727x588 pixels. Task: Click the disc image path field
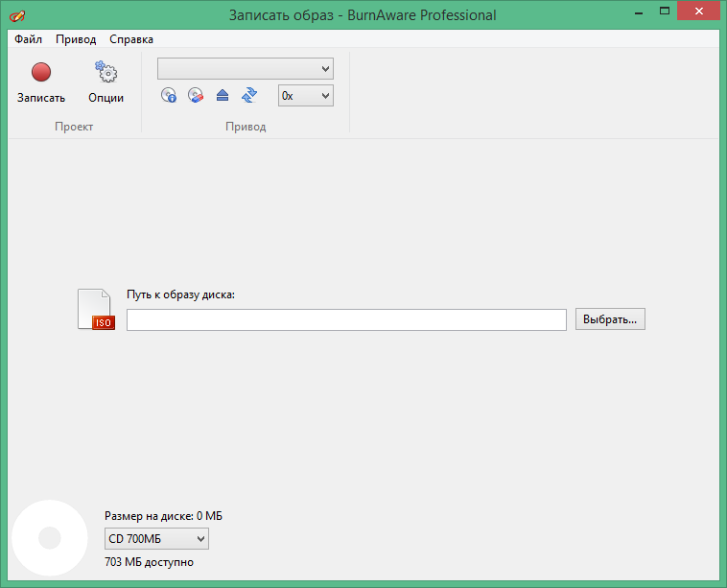(346, 319)
